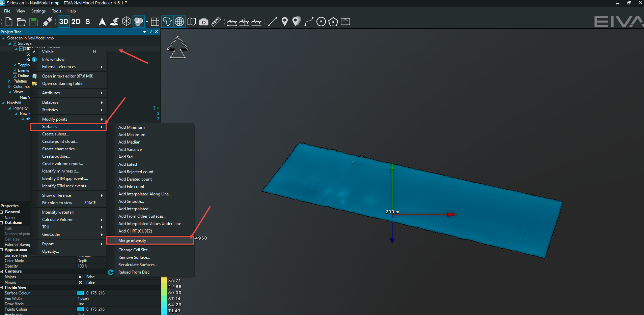Switch to 3D view mode
Image resolution: width=644 pixels, height=315 pixels.
[64, 22]
